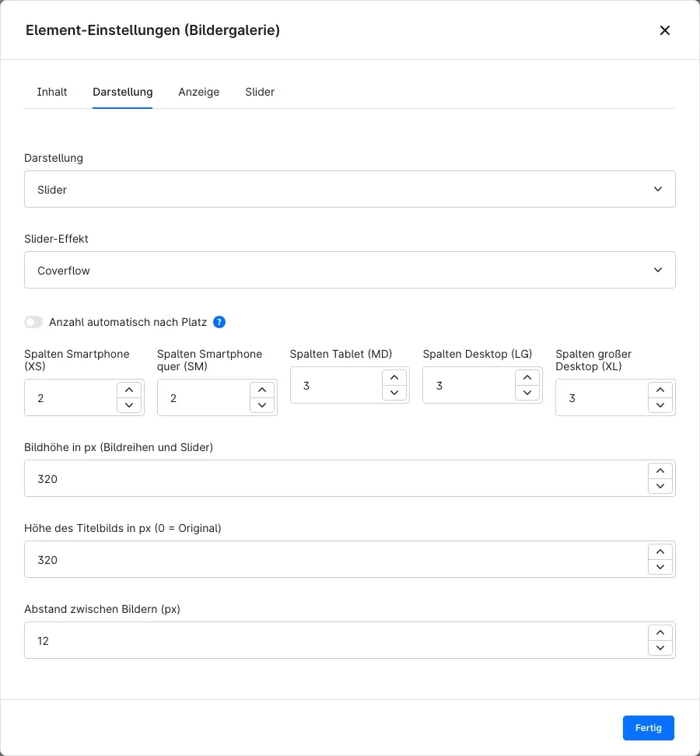The width and height of the screenshot is (700, 756).
Task: Increase Spalten Tablet (MD) value
Action: click(394, 377)
